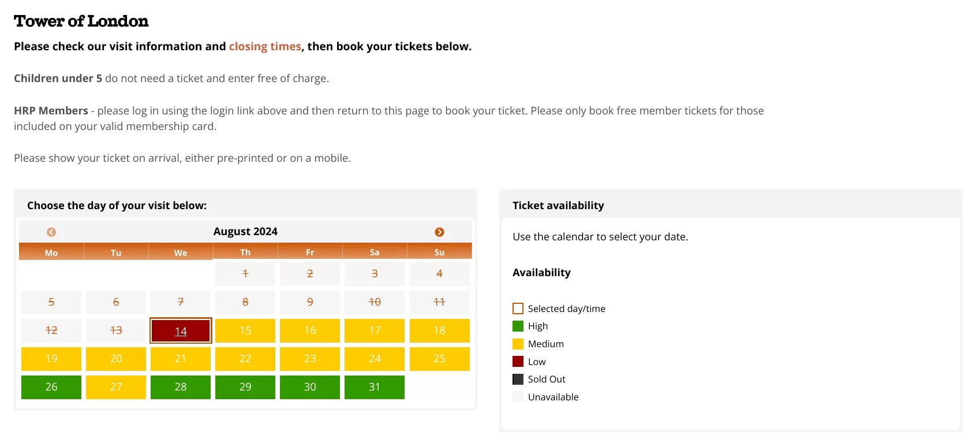This screenshot has width=980, height=446.
Task: Go to previous month arrow icon
Action: [51, 232]
